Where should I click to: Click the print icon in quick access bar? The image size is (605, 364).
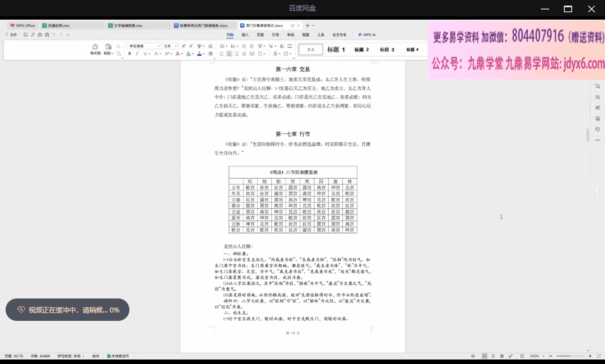[40, 35]
